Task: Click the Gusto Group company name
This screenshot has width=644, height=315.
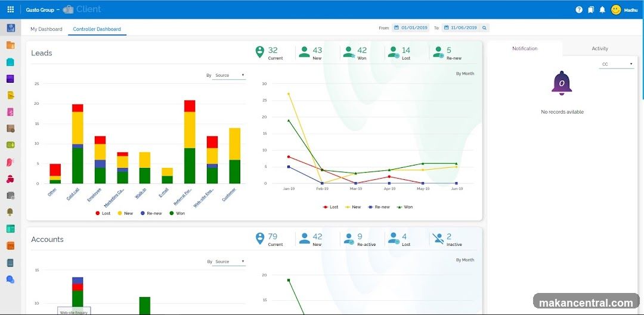Action: pyautogui.click(x=40, y=10)
